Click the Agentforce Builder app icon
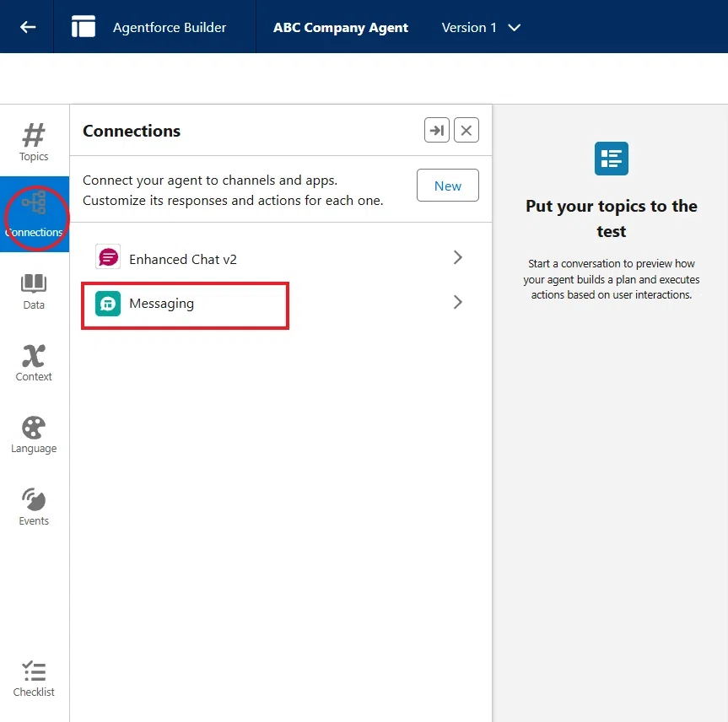This screenshot has height=722, width=728. click(x=84, y=26)
